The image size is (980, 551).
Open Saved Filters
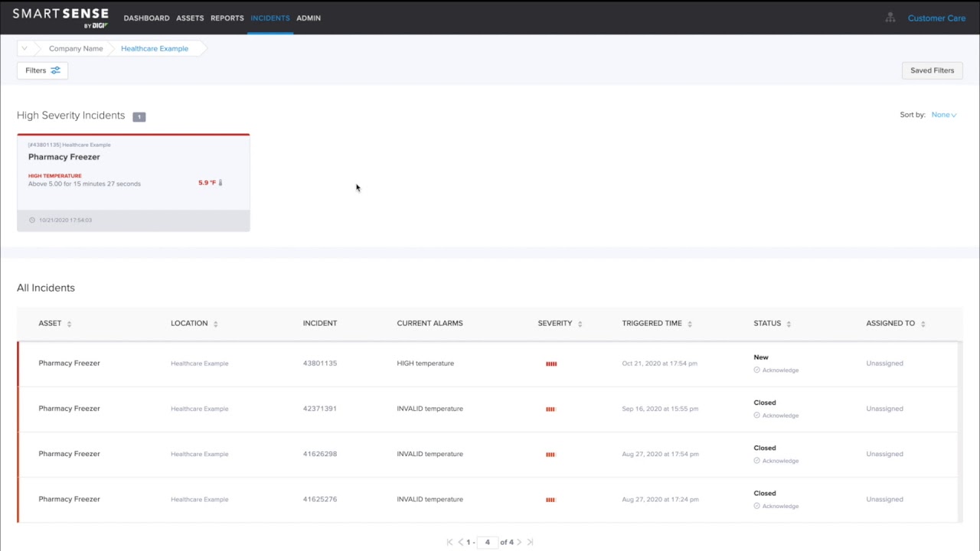pos(932,70)
